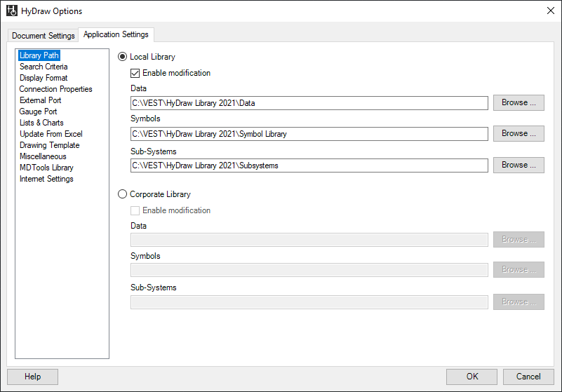Select the Application Settings tab
The height and width of the screenshot is (392, 562).
116,34
